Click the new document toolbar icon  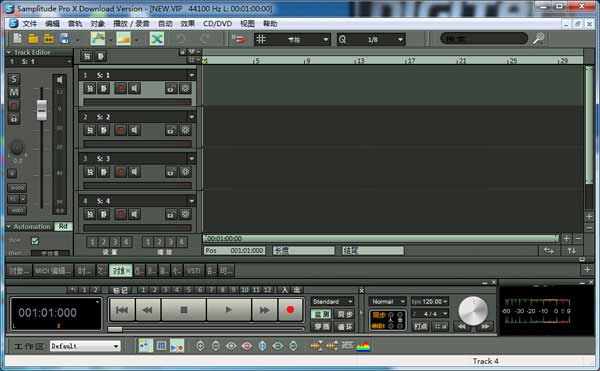[x=18, y=39]
